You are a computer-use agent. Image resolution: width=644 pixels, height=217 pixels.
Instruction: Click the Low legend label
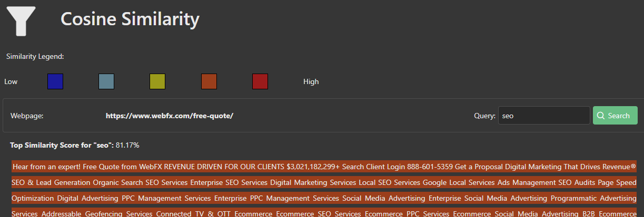pos(11,81)
